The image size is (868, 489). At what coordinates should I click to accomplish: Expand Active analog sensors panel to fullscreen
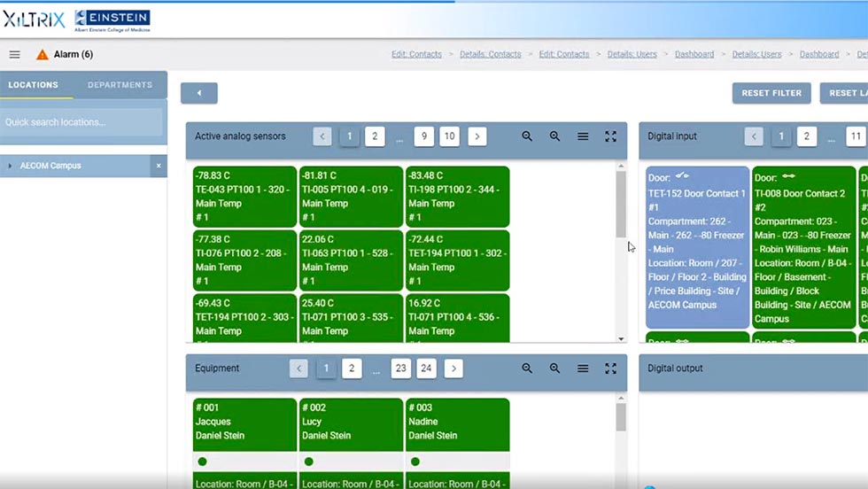coord(610,136)
